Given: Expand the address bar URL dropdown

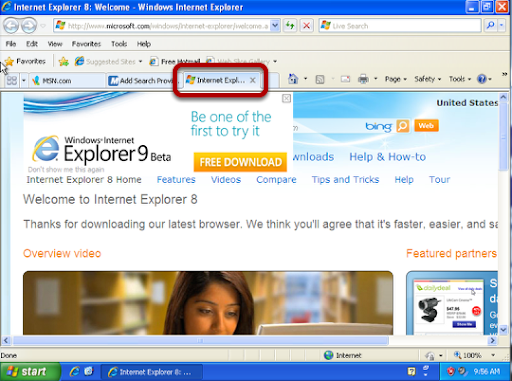Looking at the screenshot, I should tap(275, 26).
